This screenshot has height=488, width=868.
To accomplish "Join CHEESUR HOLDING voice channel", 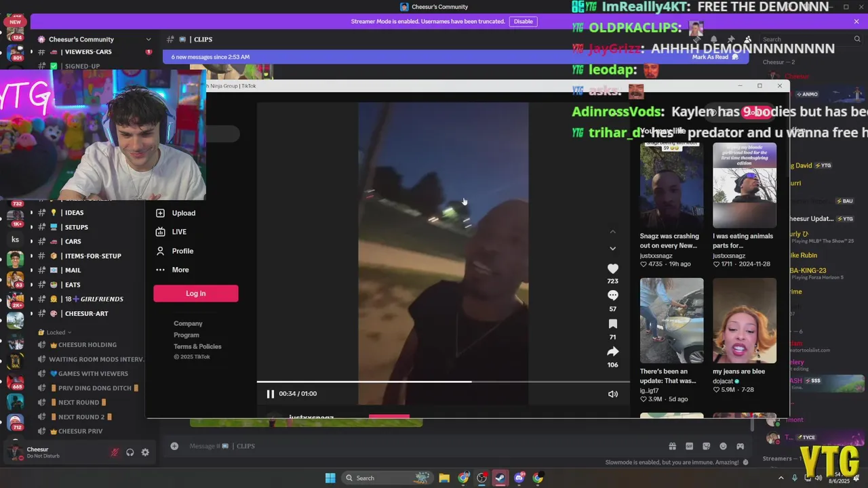I will pos(87,345).
